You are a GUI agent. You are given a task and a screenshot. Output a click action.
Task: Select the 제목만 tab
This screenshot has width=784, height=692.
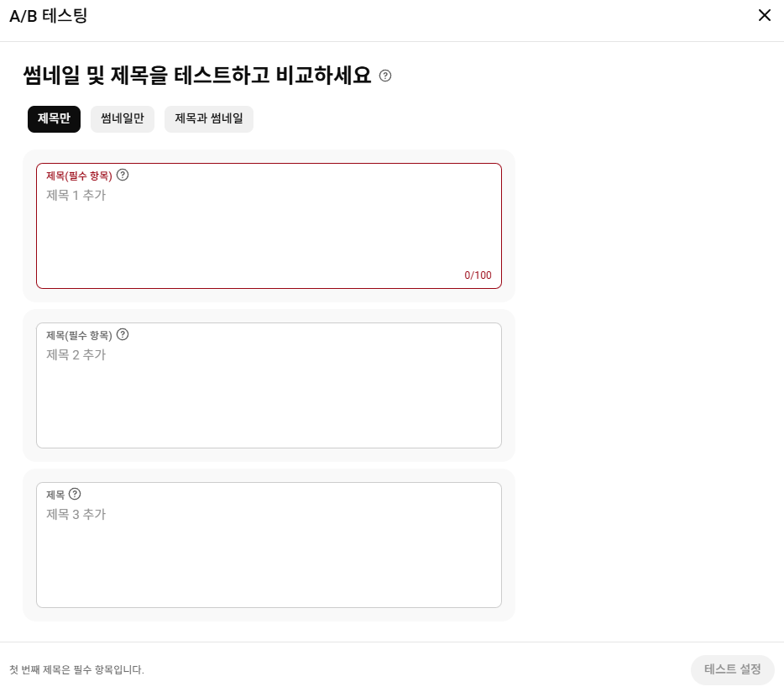(x=54, y=119)
